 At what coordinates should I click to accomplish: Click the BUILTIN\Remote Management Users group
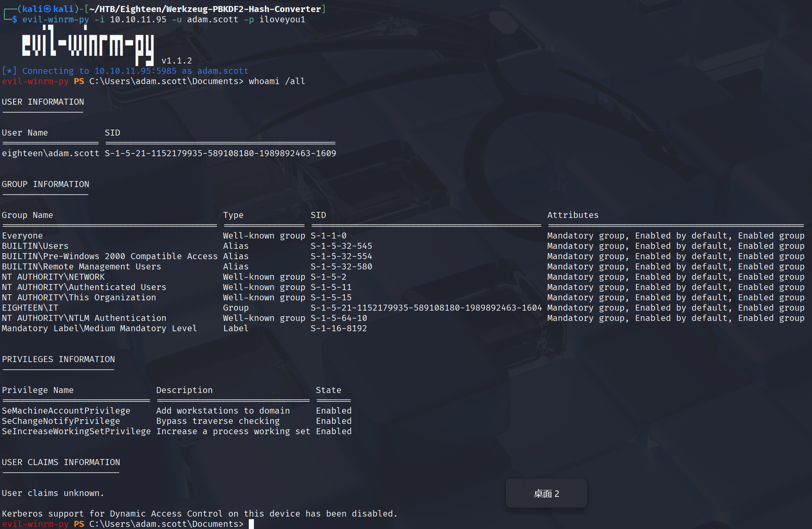coord(82,266)
